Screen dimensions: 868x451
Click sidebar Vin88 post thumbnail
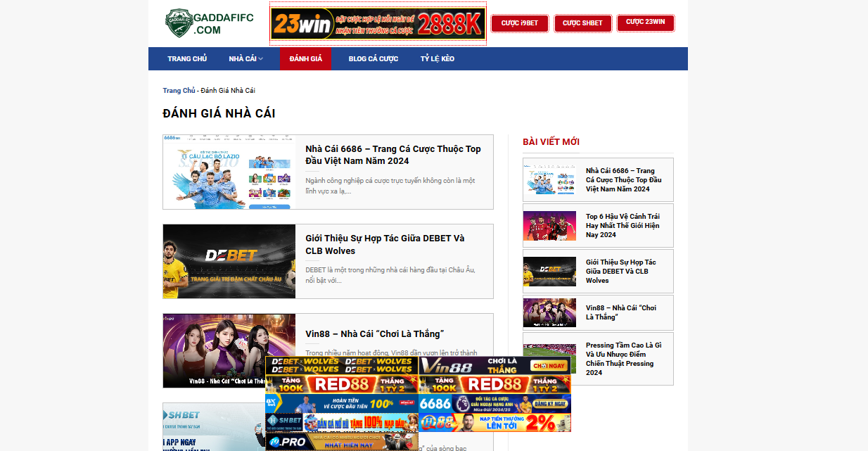coord(549,312)
